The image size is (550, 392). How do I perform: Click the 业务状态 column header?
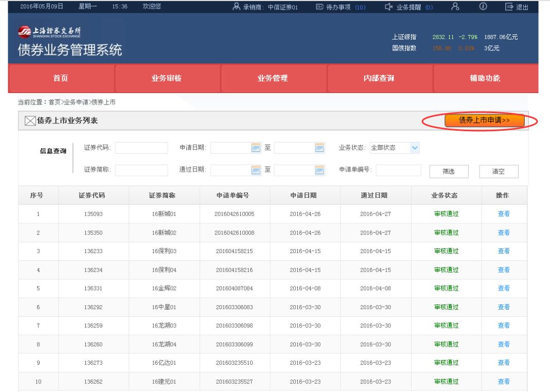(x=445, y=195)
